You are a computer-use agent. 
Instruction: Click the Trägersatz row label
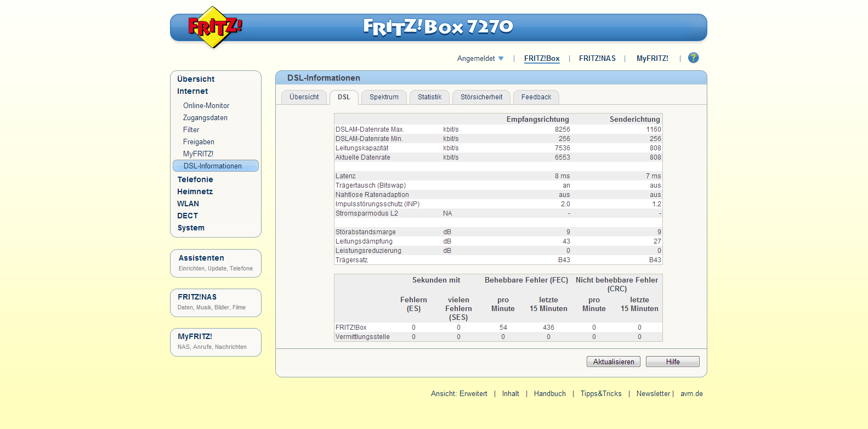(351, 260)
